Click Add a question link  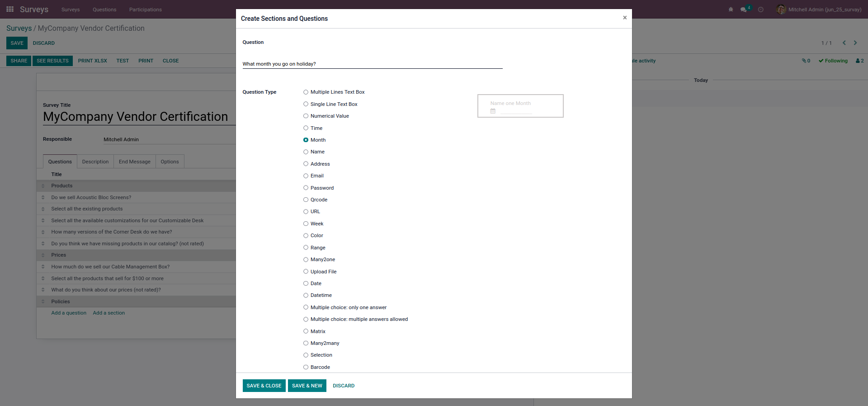point(69,313)
